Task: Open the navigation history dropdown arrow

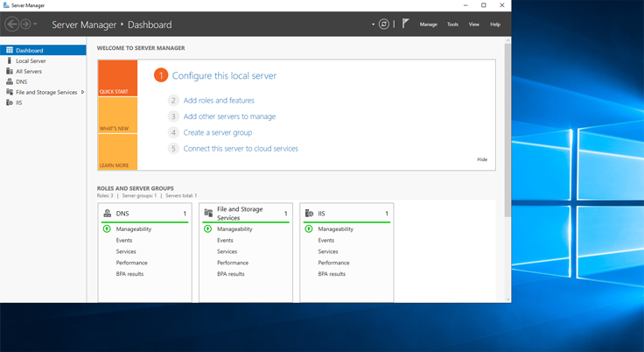Action: click(x=35, y=25)
